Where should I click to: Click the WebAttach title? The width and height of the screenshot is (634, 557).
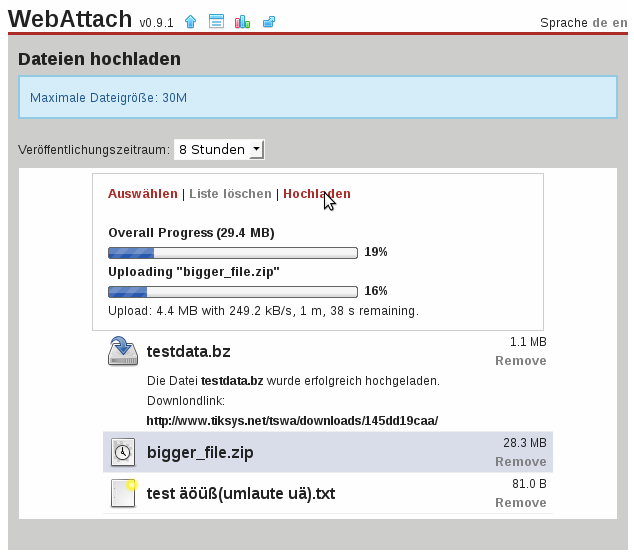[70, 19]
